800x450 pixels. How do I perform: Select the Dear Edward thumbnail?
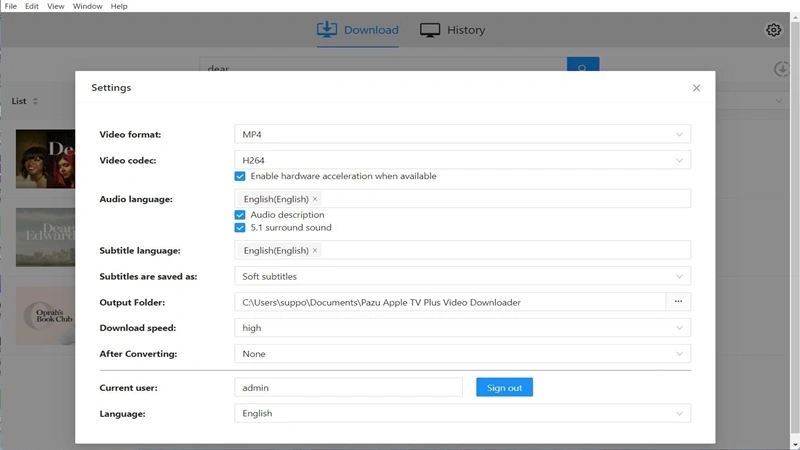[45, 237]
